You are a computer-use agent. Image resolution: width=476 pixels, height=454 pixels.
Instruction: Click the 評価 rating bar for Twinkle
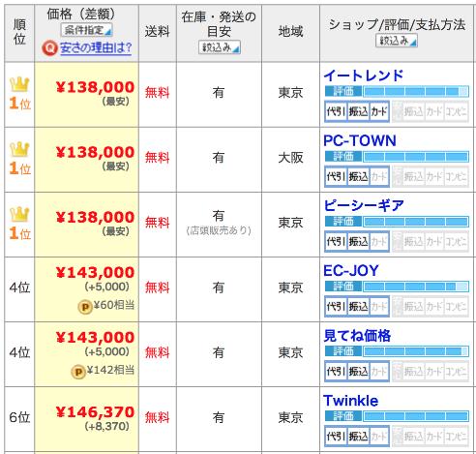click(397, 416)
